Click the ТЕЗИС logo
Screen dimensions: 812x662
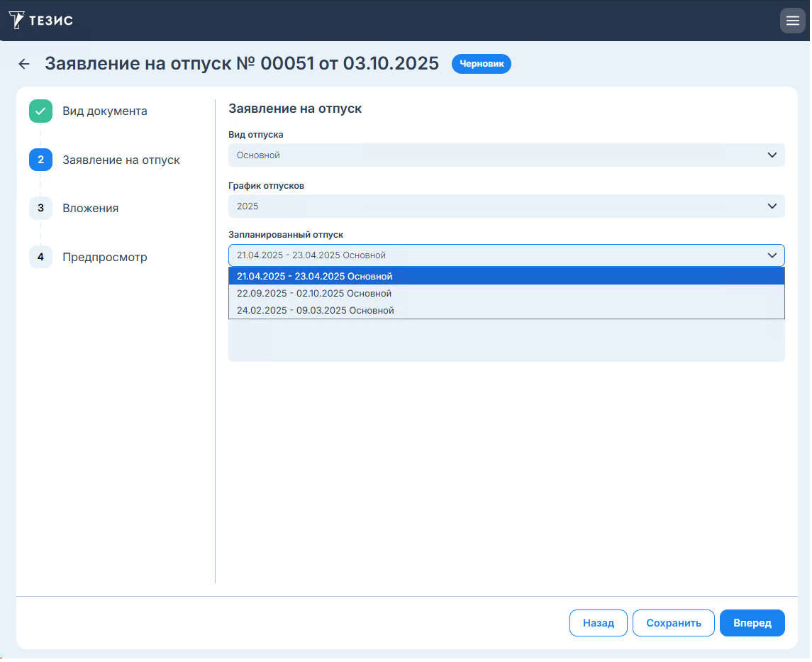tap(40, 20)
